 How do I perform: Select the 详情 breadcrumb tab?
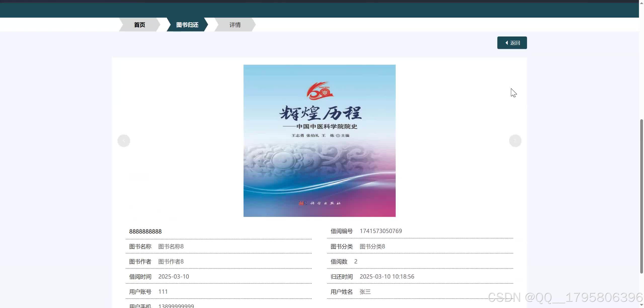[235, 24]
